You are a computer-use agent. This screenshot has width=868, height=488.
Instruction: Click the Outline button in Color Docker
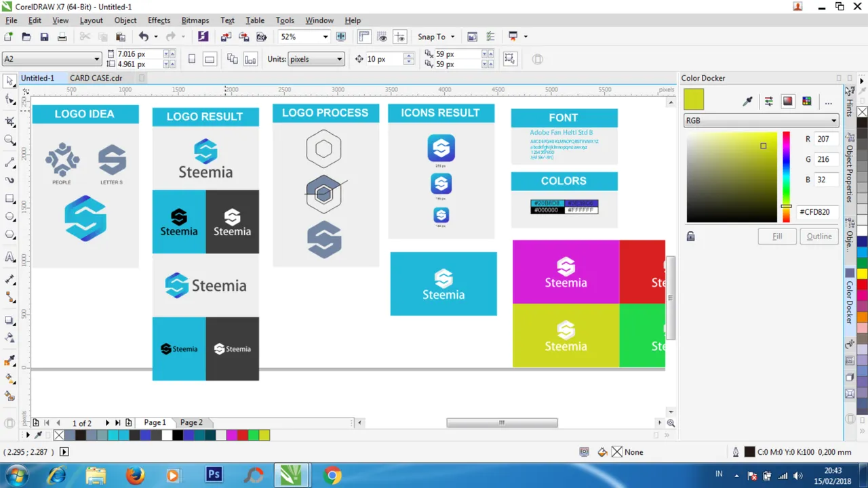point(819,236)
